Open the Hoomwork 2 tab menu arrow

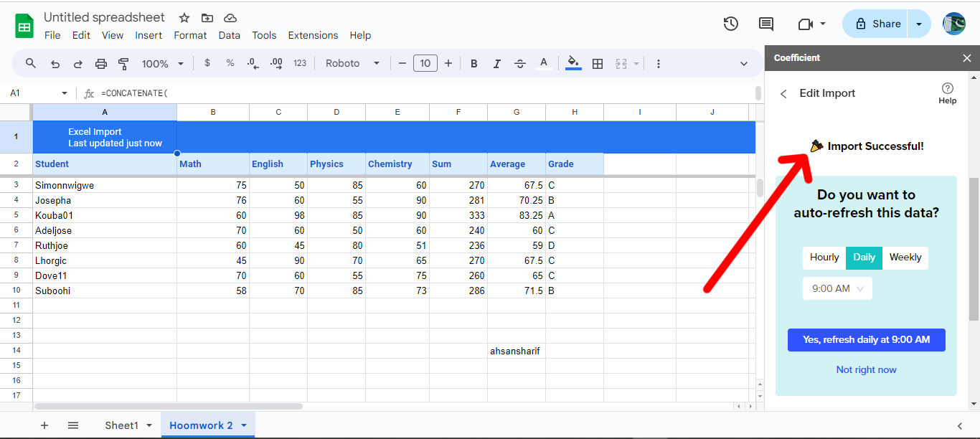point(244,425)
